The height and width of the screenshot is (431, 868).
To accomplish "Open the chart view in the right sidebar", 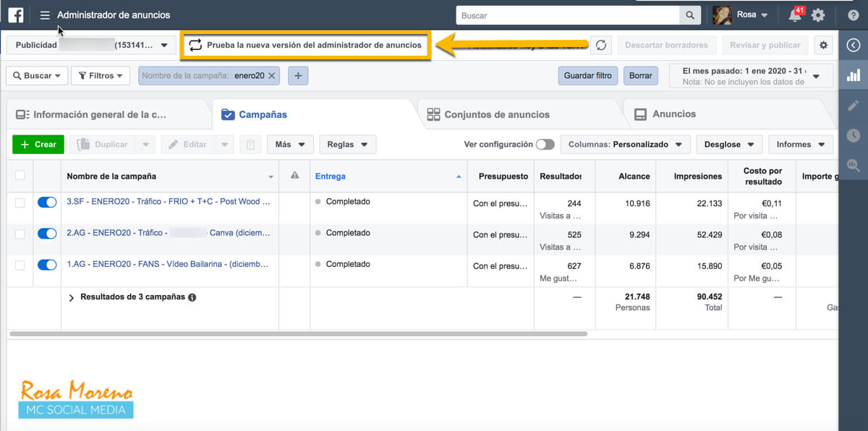I will (x=854, y=75).
